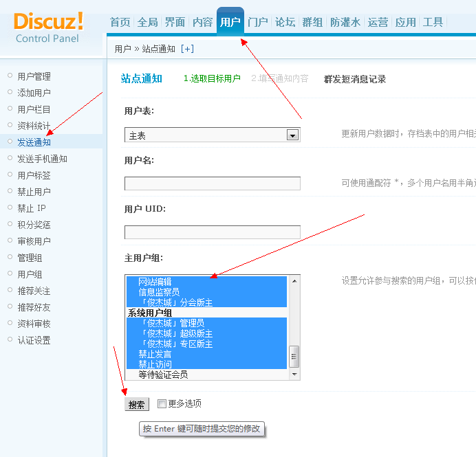Viewport: 476px width, 457px height.
Task: Go to 用户组 sidebar item
Action: coord(30,274)
